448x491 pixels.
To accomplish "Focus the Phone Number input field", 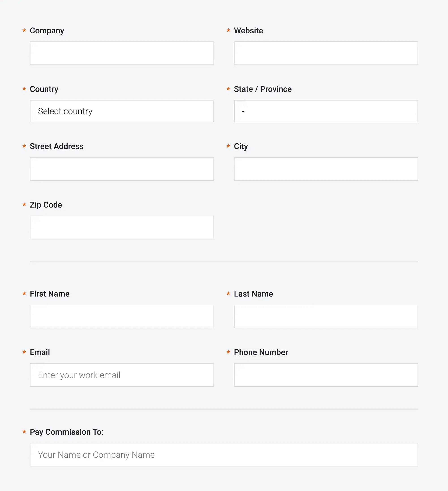I will [326, 375].
